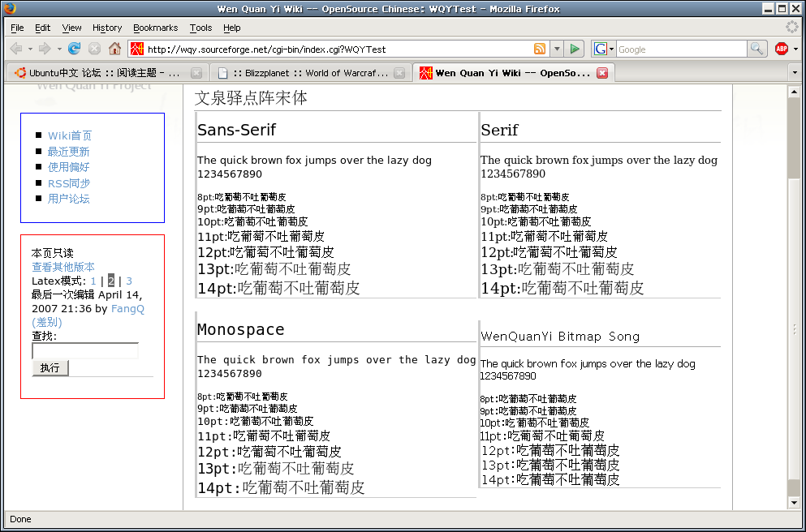The image size is (806, 532).
Task: Open the 最近更新 link
Action: tap(68, 152)
